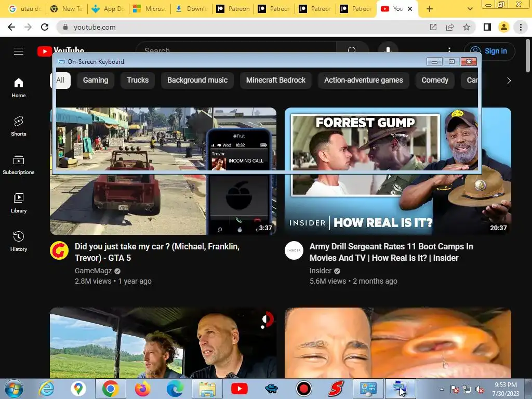Image resolution: width=532 pixels, height=399 pixels.
Task: Open History in YouTube sidebar
Action: click(x=19, y=241)
